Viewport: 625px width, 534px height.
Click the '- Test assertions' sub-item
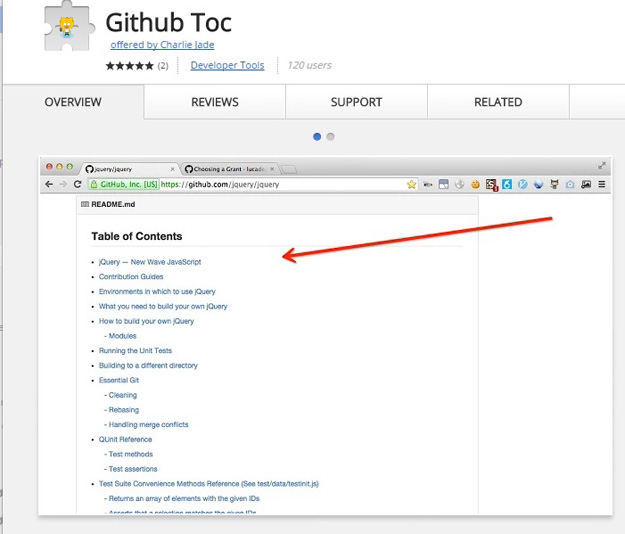[x=131, y=469]
